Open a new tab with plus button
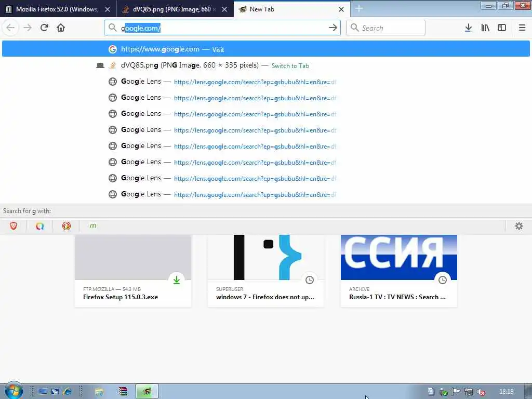The image size is (532, 399). [359, 8]
